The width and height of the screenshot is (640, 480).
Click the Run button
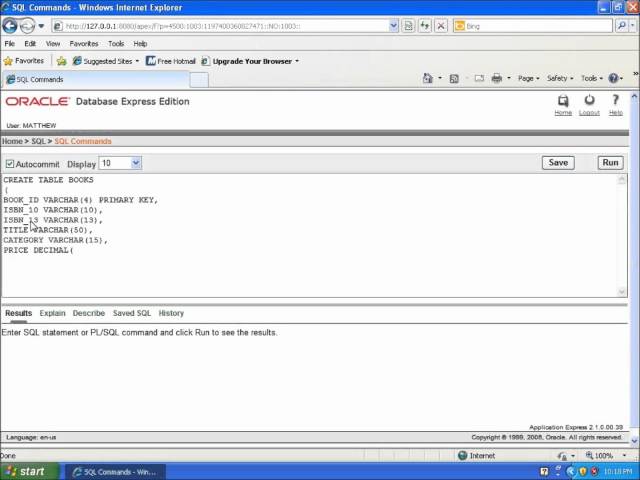[x=610, y=162]
